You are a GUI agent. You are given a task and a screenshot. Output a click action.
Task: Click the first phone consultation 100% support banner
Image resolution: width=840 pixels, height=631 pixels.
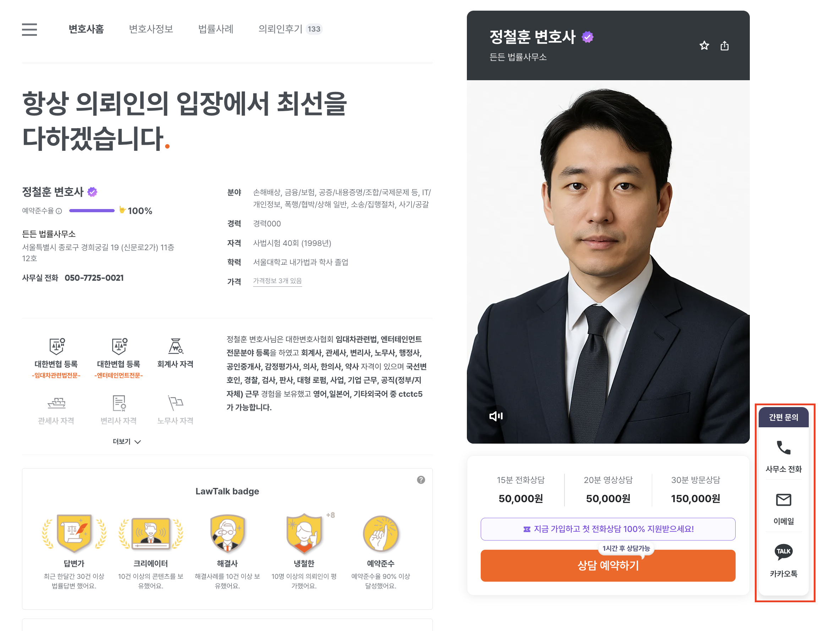(x=607, y=529)
